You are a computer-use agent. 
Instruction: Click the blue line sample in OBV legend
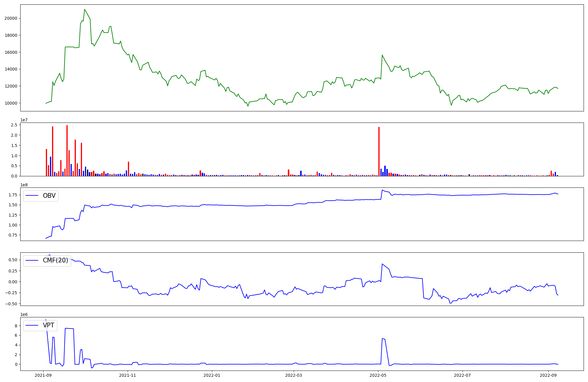[x=32, y=196]
